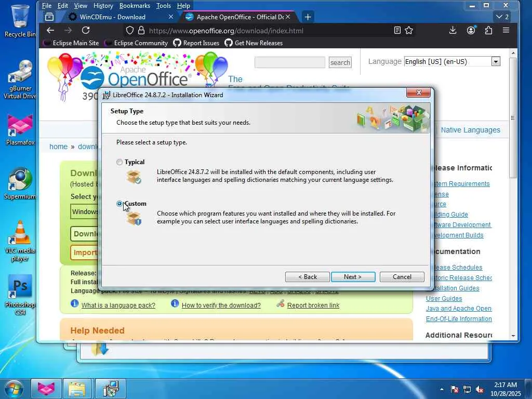This screenshot has height=399, width=532.
Task: Click the browser back arrow
Action: 50,31
